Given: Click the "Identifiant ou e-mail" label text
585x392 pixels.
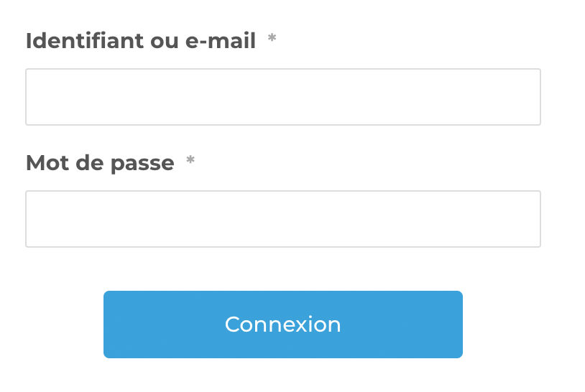Looking at the screenshot, I should [140, 41].
